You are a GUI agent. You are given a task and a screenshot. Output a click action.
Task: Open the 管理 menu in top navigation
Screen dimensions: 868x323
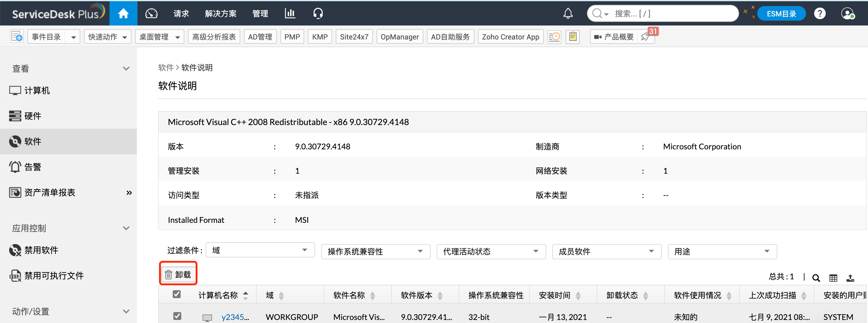tap(260, 13)
